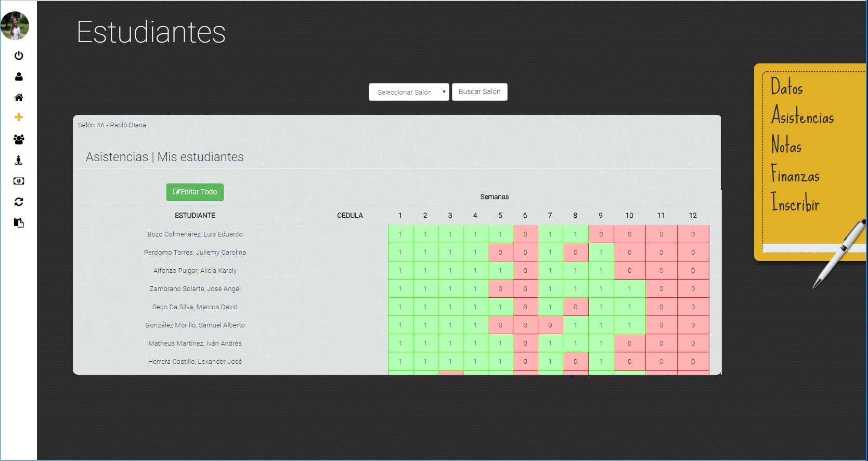Toggle week 8 attendance for Perdomo Torres
Image resolution: width=868 pixels, height=461 pixels.
(575, 253)
